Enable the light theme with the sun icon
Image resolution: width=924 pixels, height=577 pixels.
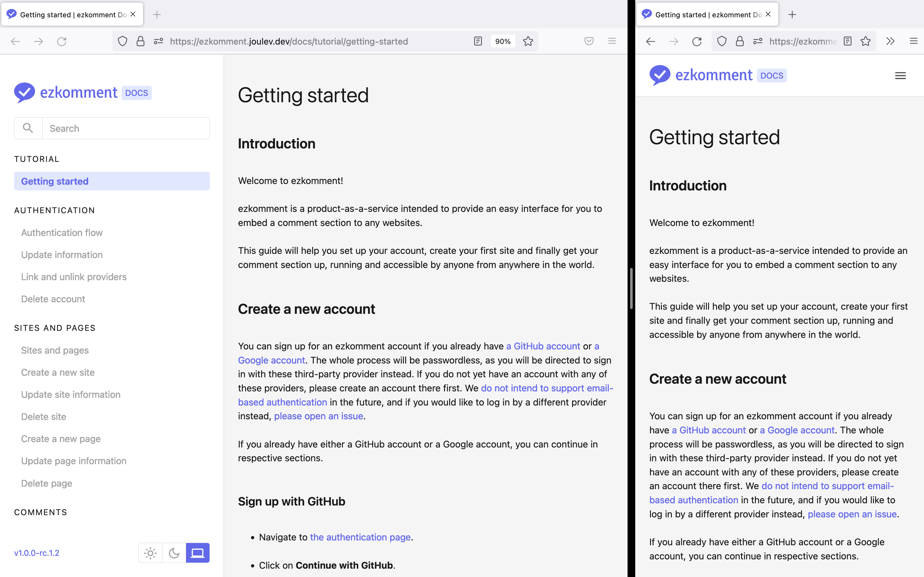[x=150, y=553]
